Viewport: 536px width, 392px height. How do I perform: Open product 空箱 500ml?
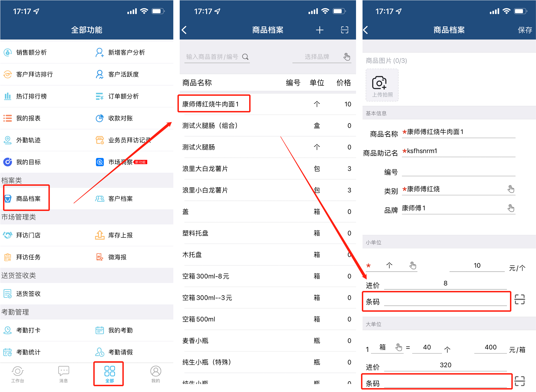[268, 319]
